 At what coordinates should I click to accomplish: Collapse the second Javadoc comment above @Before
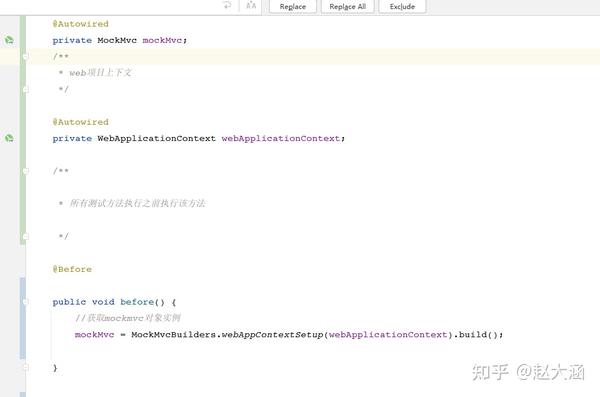pyautogui.click(x=26, y=171)
